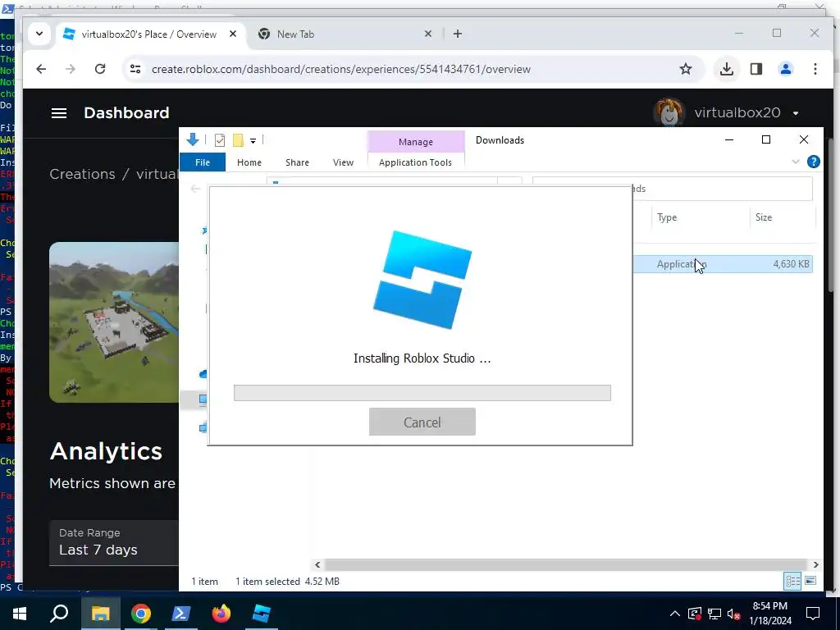Click the Creations breadcrumb link
This screenshot has height=630, width=840.
coord(82,174)
